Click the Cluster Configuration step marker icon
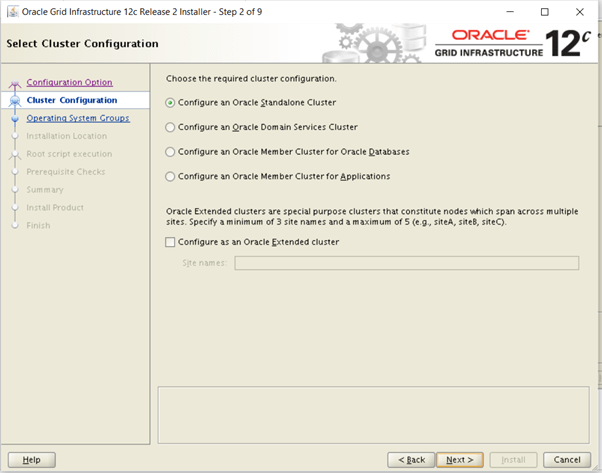 click(14, 101)
